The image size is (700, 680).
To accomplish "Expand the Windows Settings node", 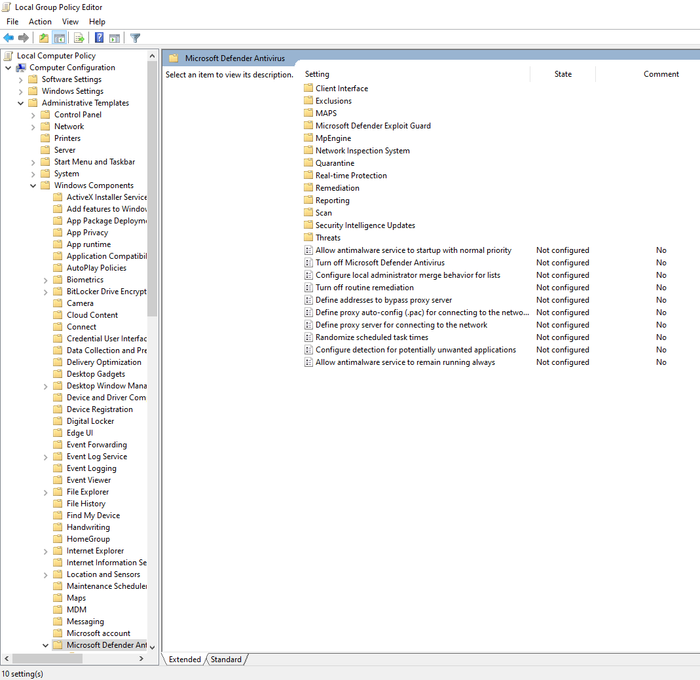I will pyautogui.click(x=21, y=92).
